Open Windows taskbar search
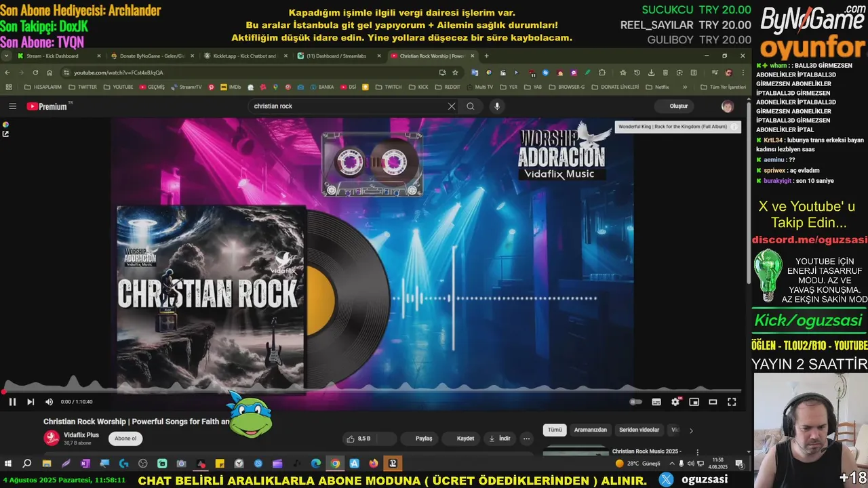This screenshot has height=488, width=868. [x=27, y=464]
